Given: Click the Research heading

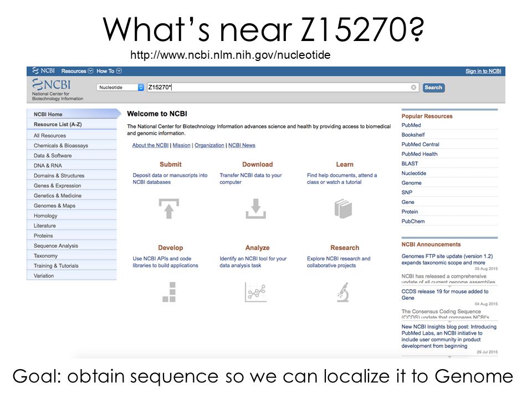Looking at the screenshot, I should point(345,248).
